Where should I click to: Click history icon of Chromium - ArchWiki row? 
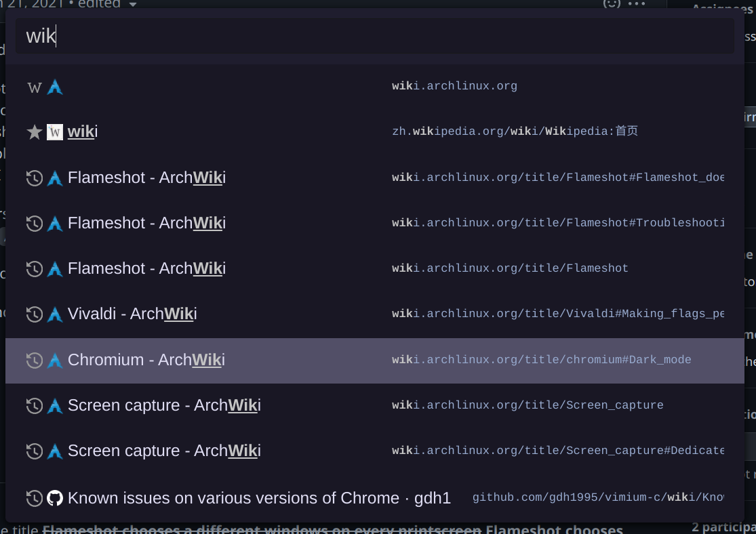tap(34, 361)
